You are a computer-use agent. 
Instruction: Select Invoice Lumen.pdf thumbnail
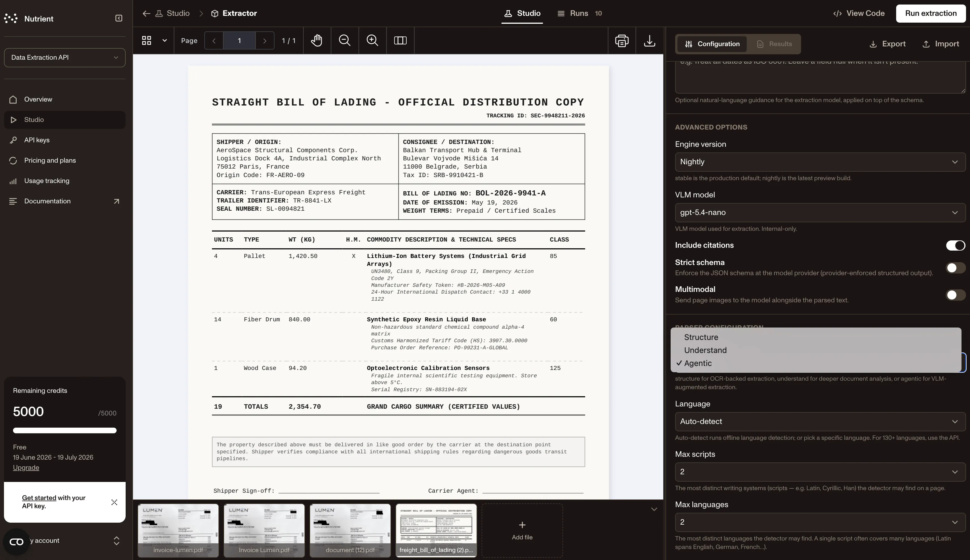(x=264, y=531)
